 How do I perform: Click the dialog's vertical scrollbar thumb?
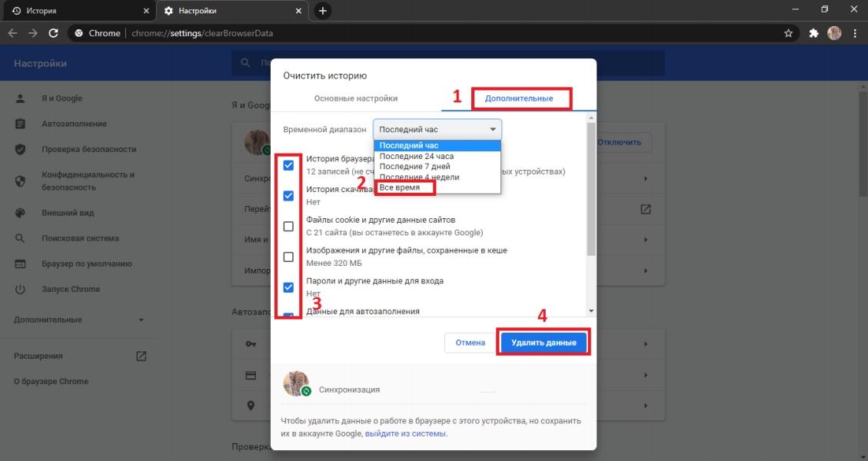coord(591,189)
